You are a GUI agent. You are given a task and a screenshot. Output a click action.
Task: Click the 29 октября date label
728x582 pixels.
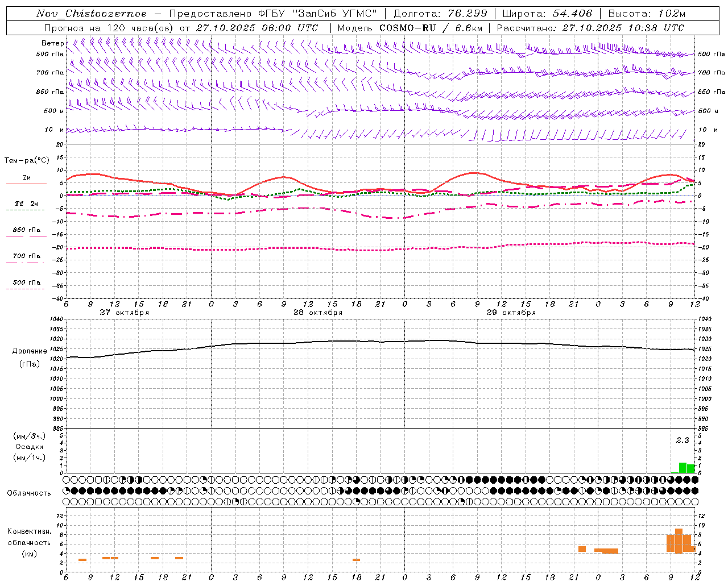coord(511,313)
